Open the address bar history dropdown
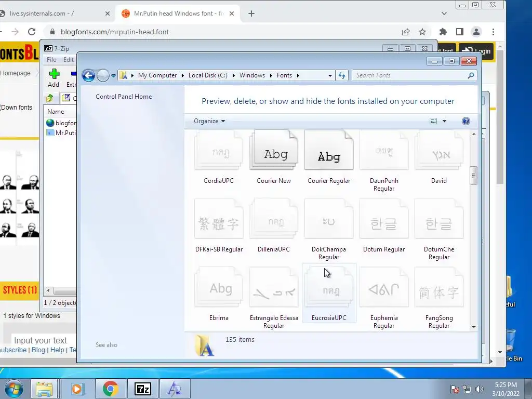The height and width of the screenshot is (399, 532). pyautogui.click(x=330, y=76)
